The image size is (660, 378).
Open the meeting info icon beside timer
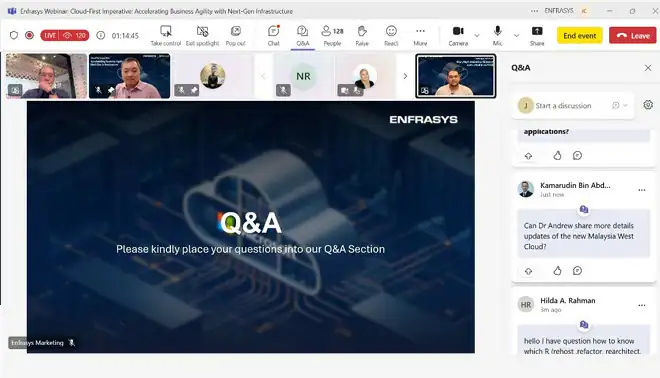101,35
